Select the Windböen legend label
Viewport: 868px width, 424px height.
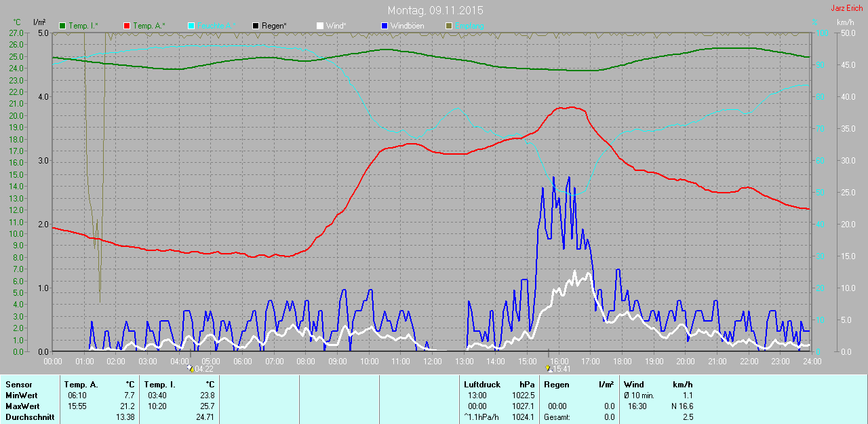point(408,26)
